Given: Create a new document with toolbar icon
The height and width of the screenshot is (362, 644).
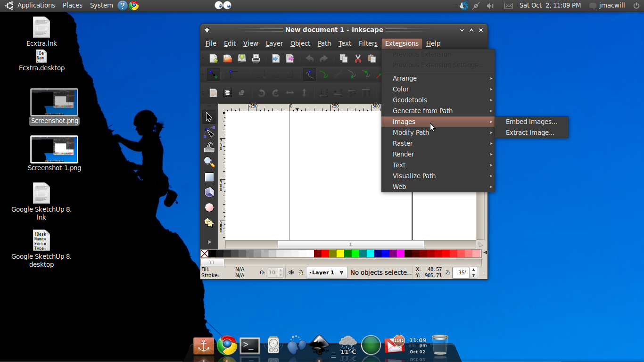Looking at the screenshot, I should pyautogui.click(x=214, y=58).
